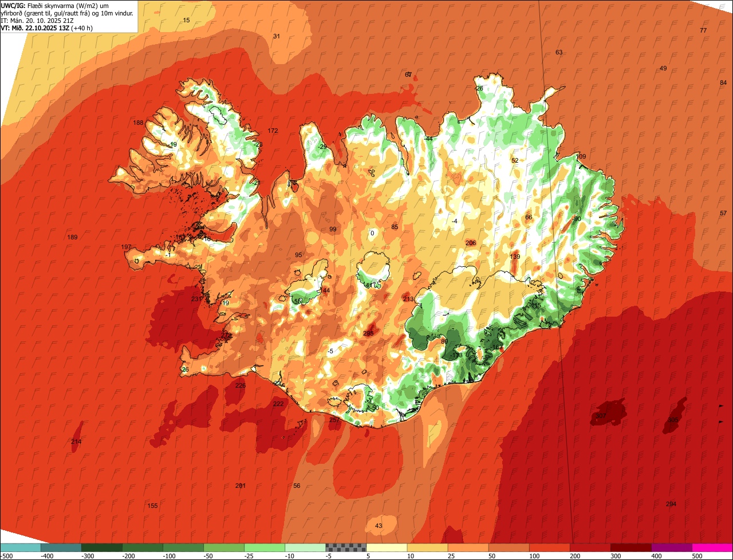Click the map value 172
The height and width of the screenshot is (560, 733).
[x=273, y=131]
